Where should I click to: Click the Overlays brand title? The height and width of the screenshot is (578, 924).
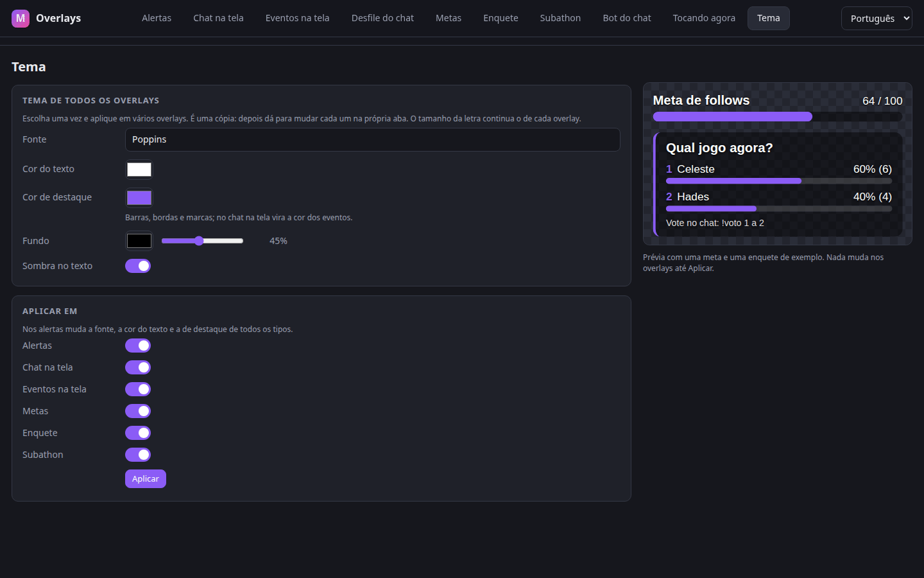click(x=58, y=18)
